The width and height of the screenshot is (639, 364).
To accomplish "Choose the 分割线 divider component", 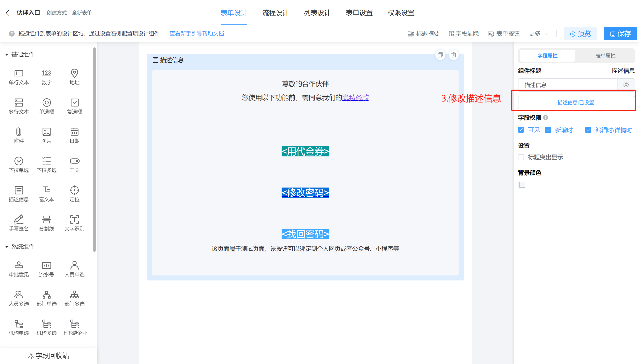I will (47, 219).
